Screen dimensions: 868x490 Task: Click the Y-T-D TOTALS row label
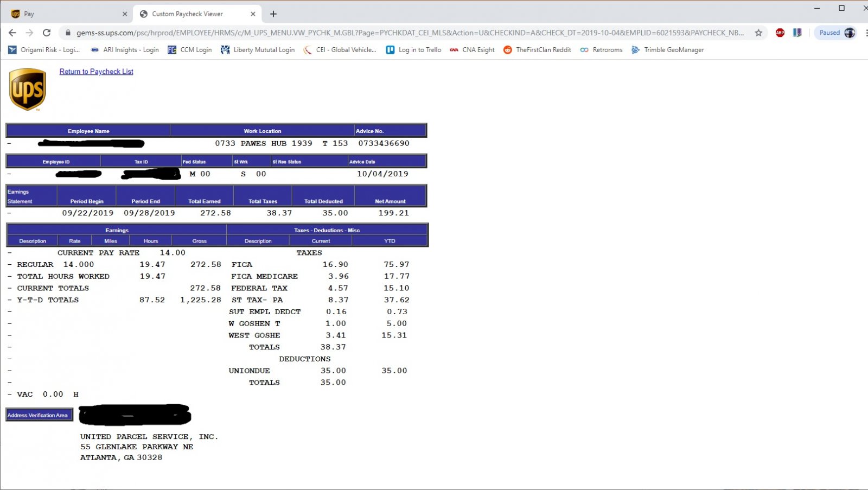tap(48, 300)
